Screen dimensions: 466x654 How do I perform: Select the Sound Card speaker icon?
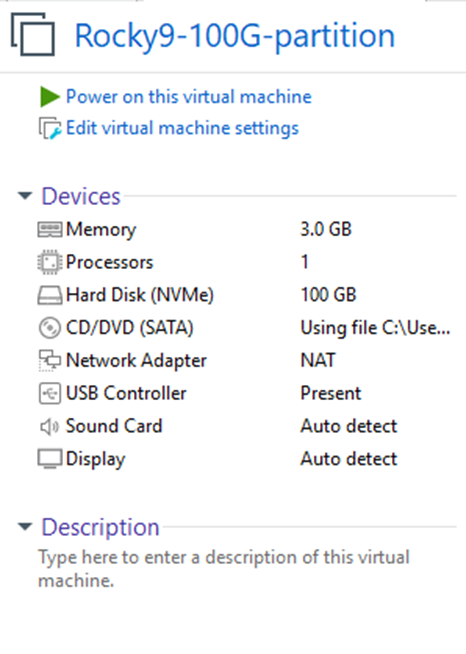pos(49,426)
